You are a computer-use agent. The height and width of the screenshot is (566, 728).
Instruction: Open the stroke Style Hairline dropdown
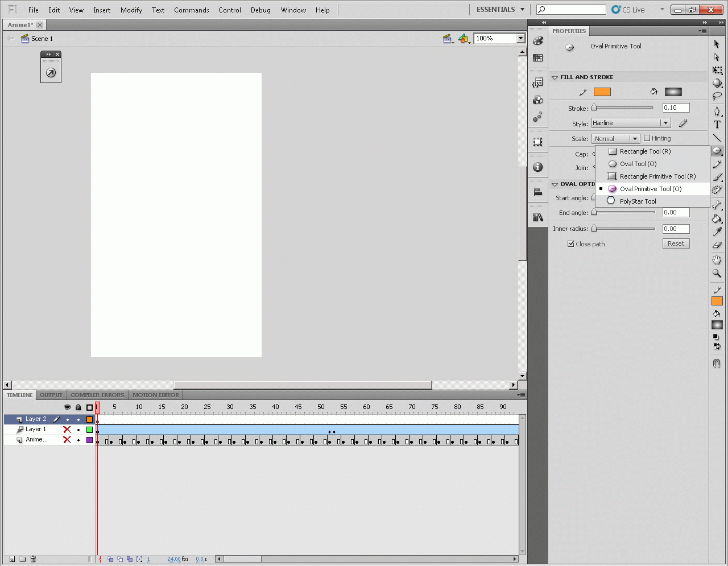click(631, 123)
